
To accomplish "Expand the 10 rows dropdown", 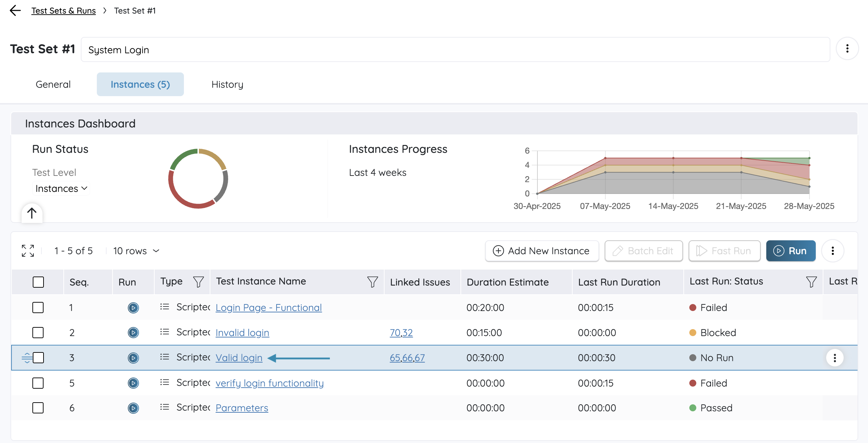I will tap(137, 251).
